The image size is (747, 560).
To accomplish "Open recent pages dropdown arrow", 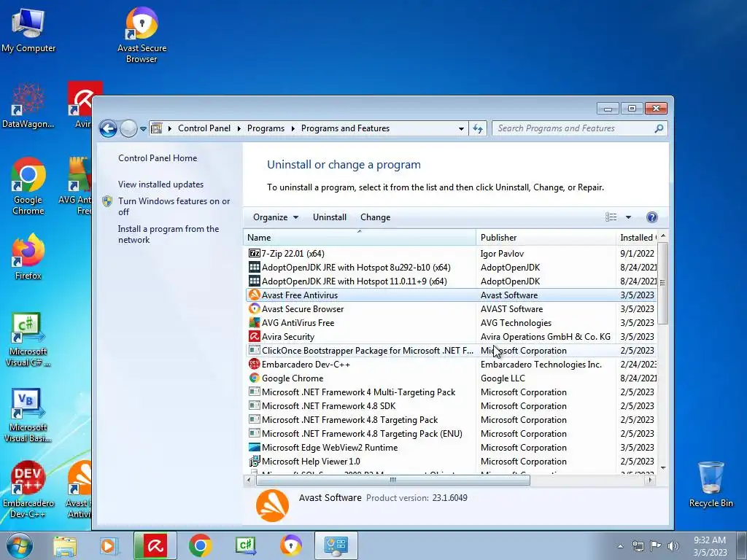I will (x=143, y=128).
